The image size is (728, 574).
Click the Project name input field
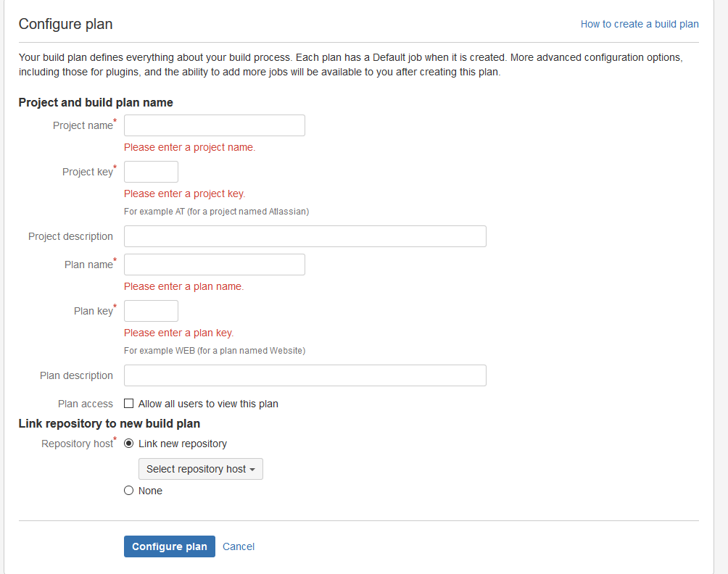[215, 125]
